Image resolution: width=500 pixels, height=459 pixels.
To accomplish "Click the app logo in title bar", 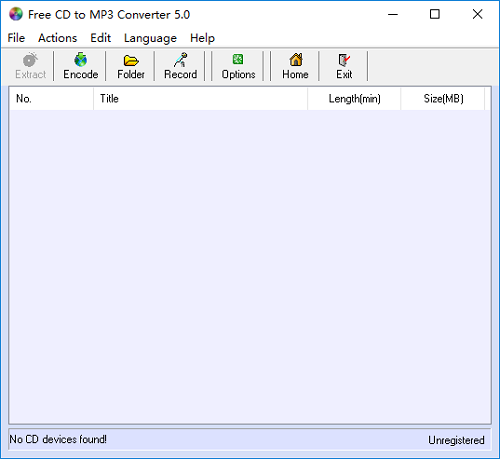I will 16,14.
